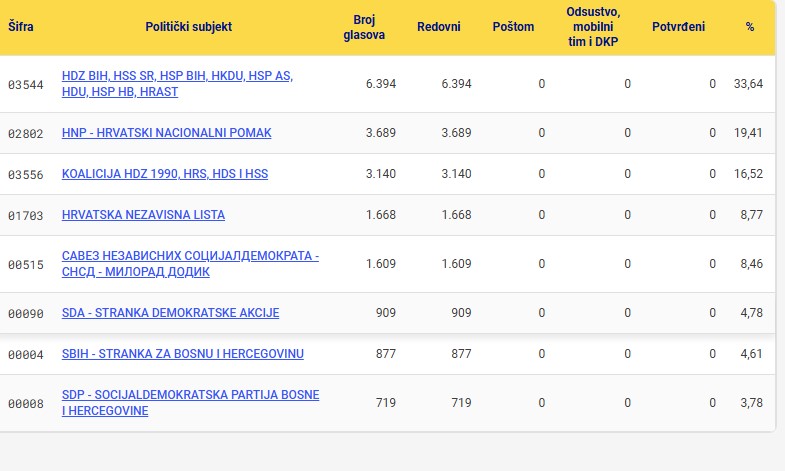Click the Potvrđeni column header
785x471 pixels.
[x=678, y=27]
